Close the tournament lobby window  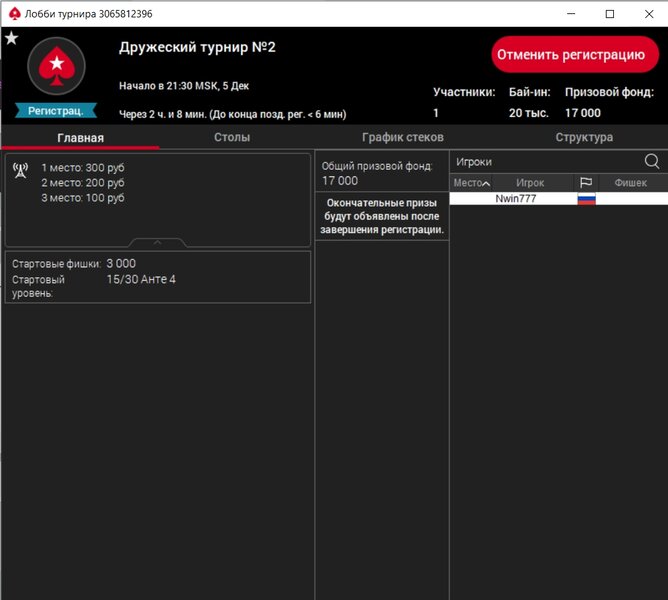pos(649,14)
